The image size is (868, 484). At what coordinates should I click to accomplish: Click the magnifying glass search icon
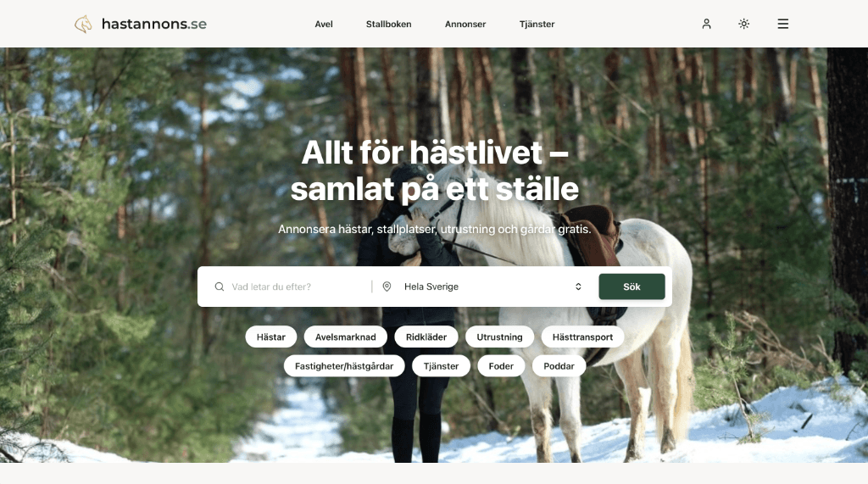pos(220,287)
